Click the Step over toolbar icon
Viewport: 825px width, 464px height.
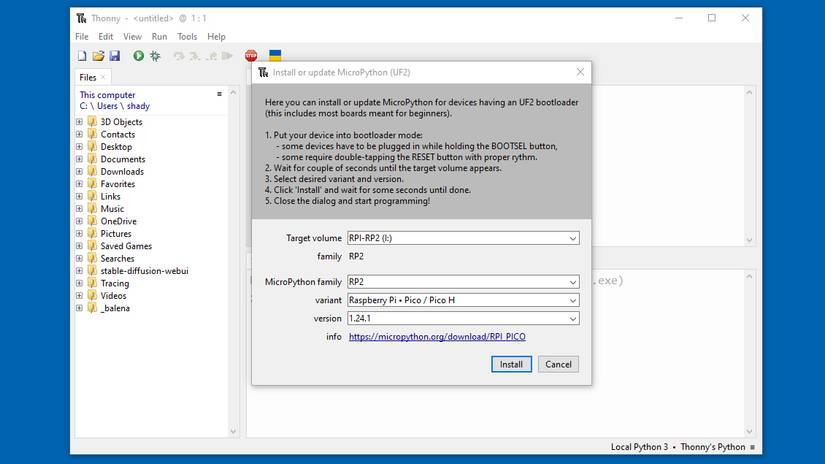coord(179,55)
